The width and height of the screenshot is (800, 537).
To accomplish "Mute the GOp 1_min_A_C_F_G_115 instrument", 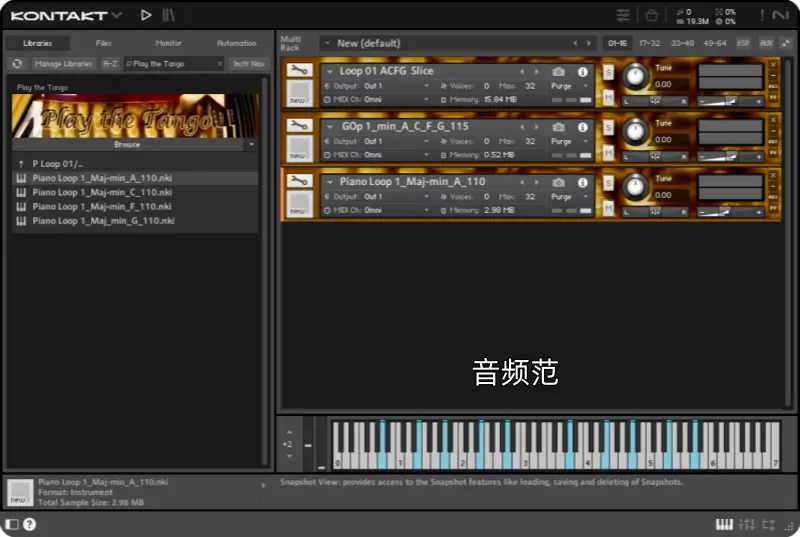I will click(x=608, y=151).
